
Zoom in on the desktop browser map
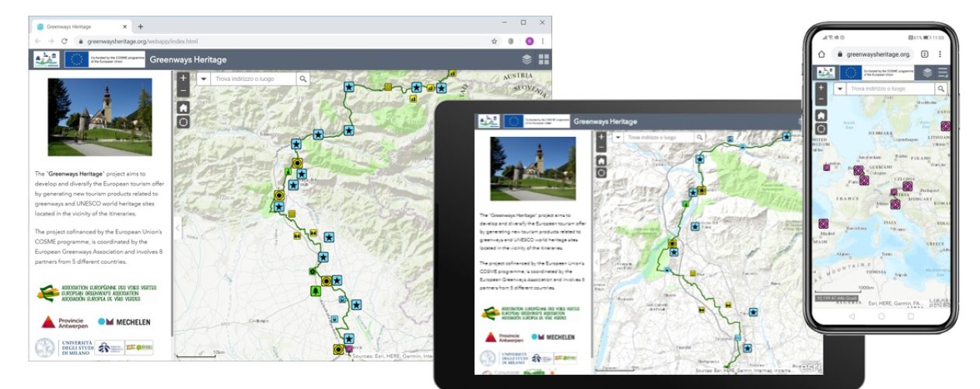click(183, 78)
